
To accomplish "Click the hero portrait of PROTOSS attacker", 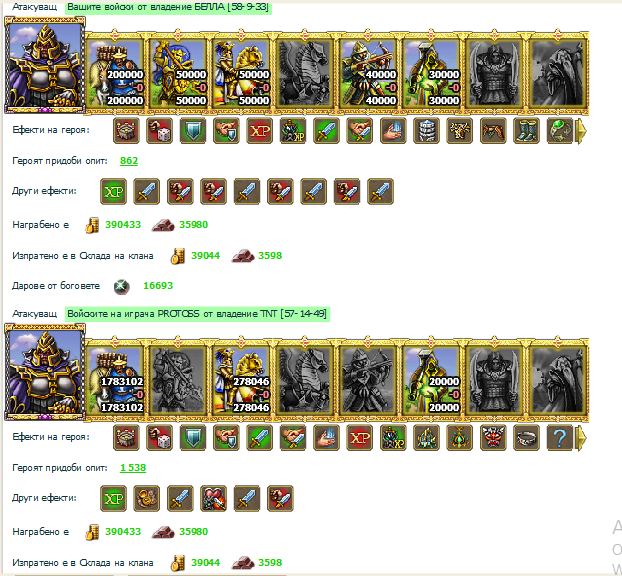I will pos(45,372).
